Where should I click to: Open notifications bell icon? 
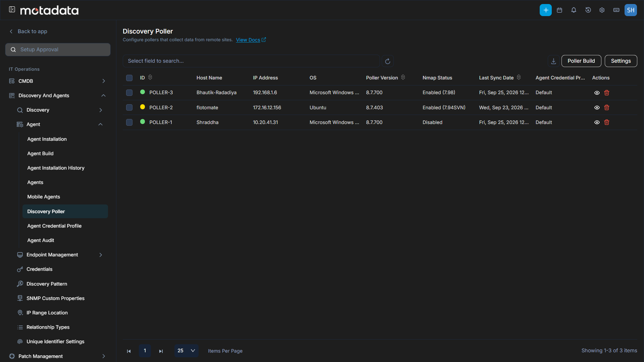(574, 10)
